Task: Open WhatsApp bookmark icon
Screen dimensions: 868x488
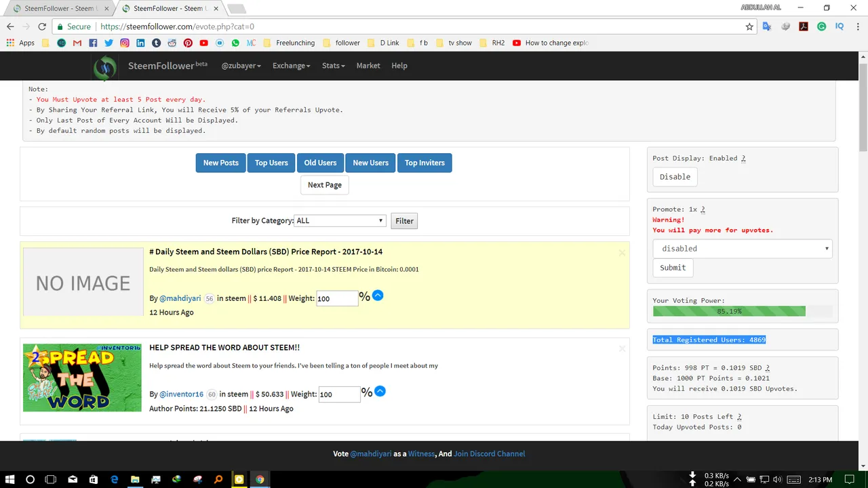Action: [235, 43]
